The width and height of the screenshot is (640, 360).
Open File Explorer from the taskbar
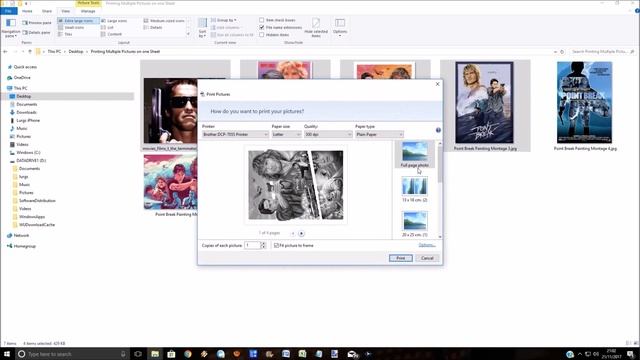tap(155, 354)
